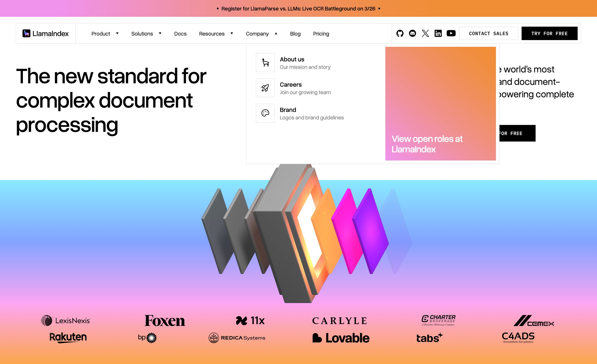
Task: Click the tabs customer logo
Action: pos(429,338)
